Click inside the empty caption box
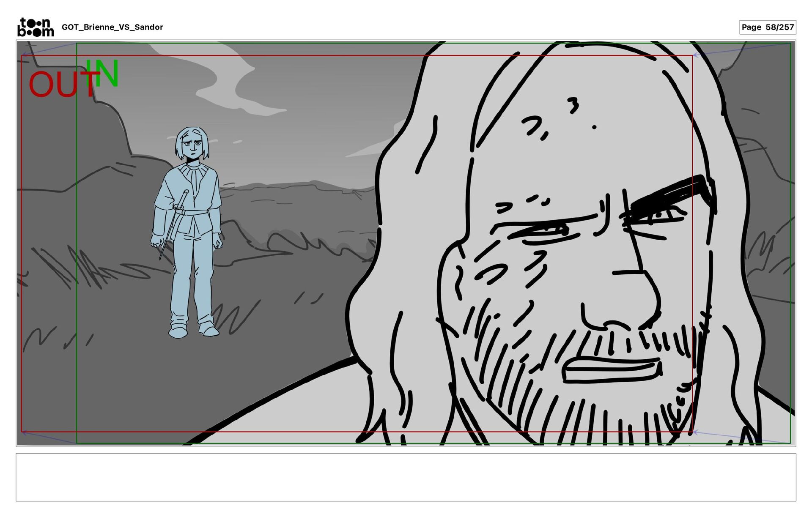The height and width of the screenshot is (525, 812). (406, 477)
